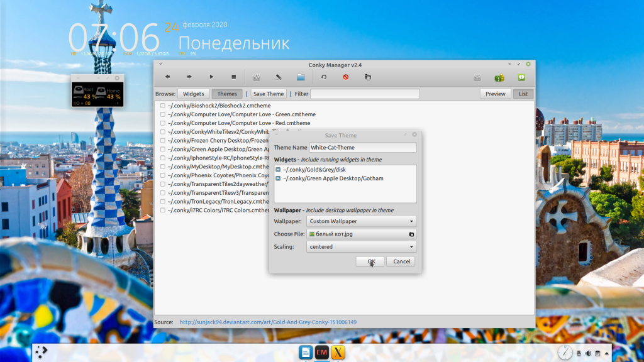Viewport: 644px width, 362px height.
Task: Open the green about info icon
Action: click(521, 77)
